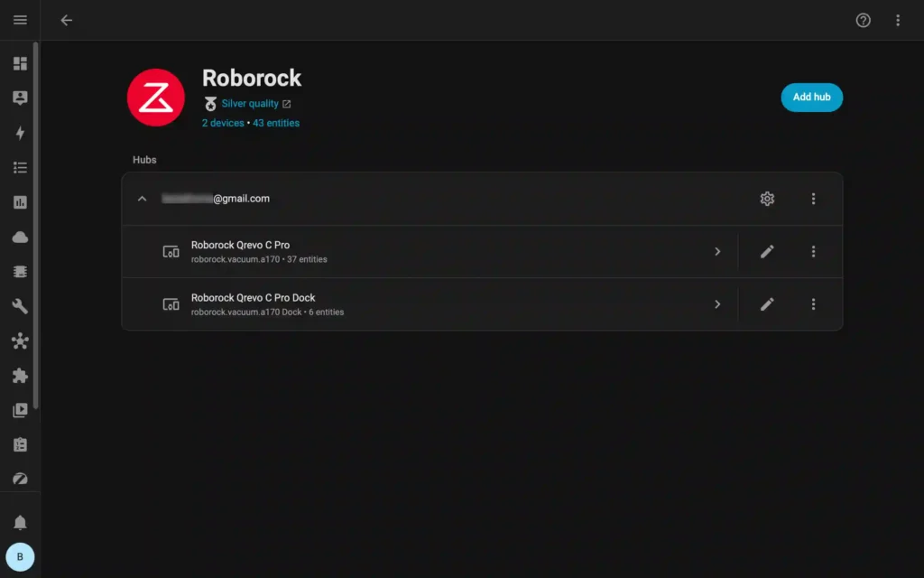The height and width of the screenshot is (578, 924).
Task: Open hub settings with the gear icon
Action: 767,199
